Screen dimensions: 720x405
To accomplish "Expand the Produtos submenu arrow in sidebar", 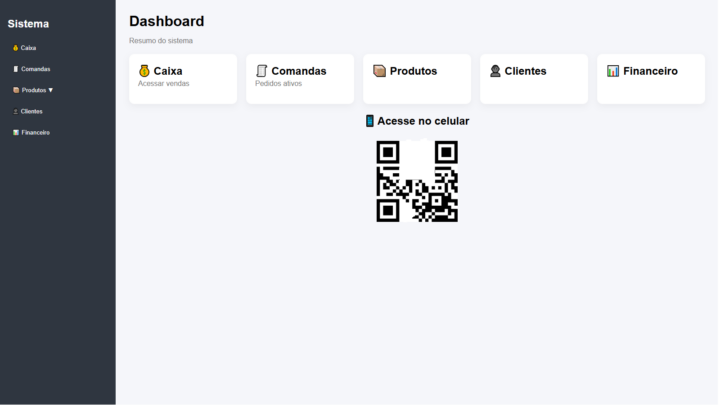I will tap(51, 90).
